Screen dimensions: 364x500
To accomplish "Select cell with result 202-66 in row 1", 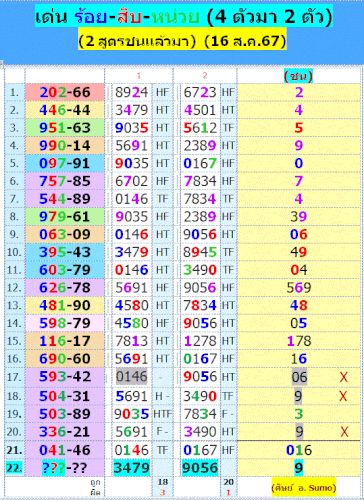I will click(x=65, y=92).
